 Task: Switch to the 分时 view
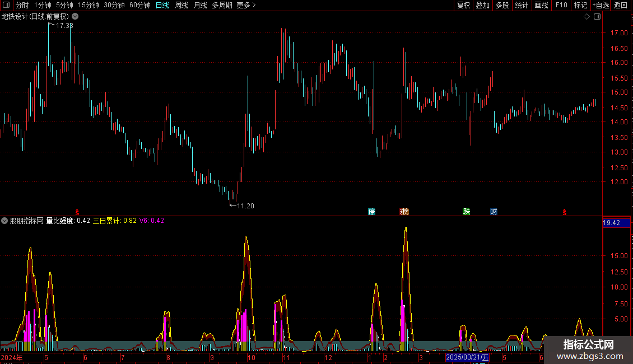(x=22, y=5)
